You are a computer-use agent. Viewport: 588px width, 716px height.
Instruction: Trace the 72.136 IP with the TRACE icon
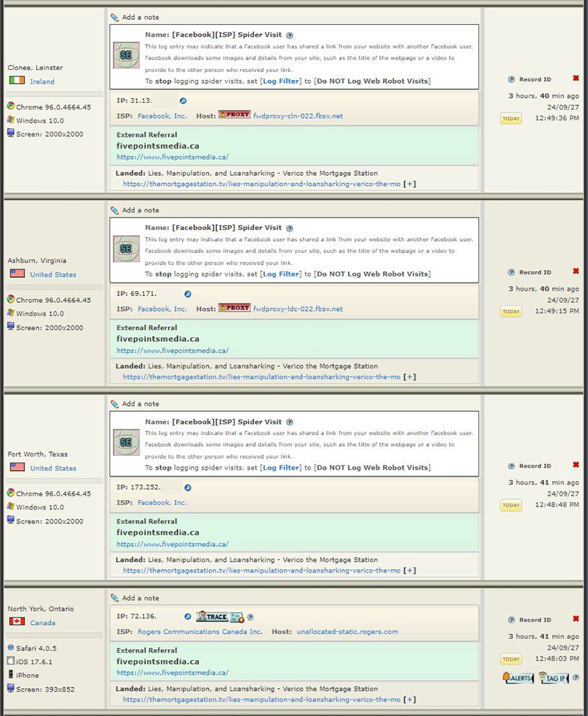[x=212, y=617]
